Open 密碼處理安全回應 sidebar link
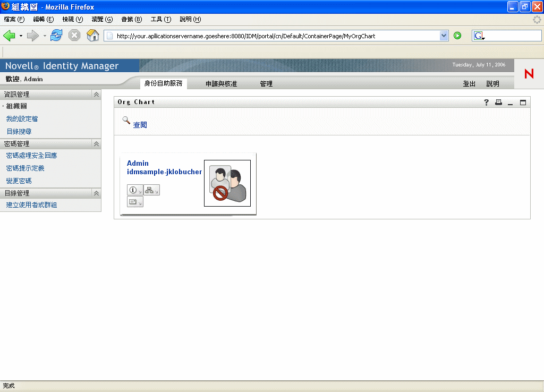 click(31, 156)
